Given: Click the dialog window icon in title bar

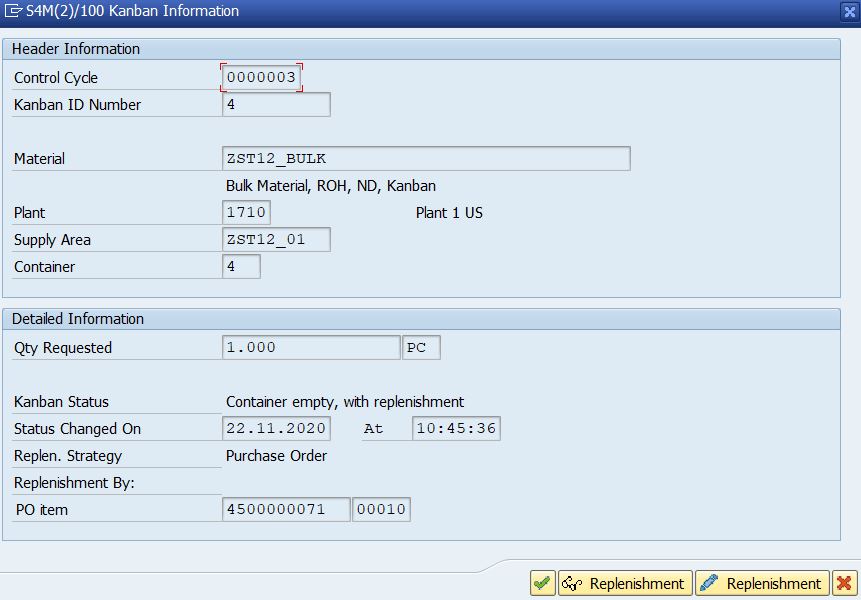Looking at the screenshot, I should click(x=13, y=10).
